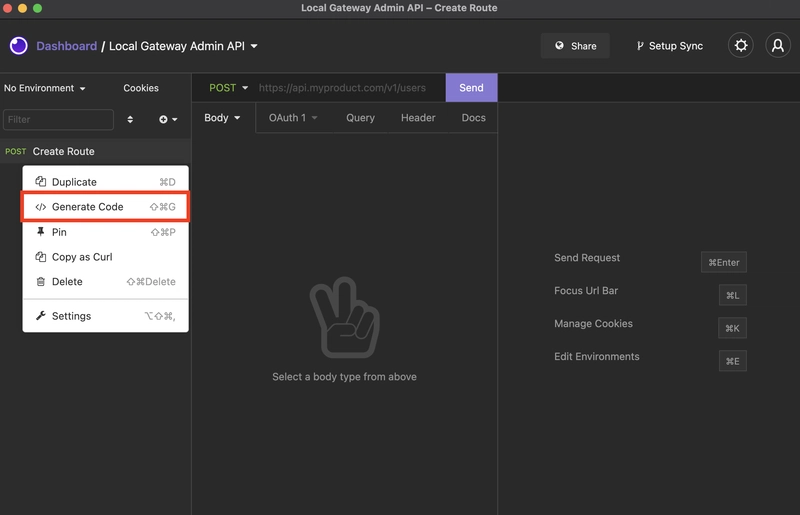Click the Copy as Curl clipboard icon

[x=40, y=257]
